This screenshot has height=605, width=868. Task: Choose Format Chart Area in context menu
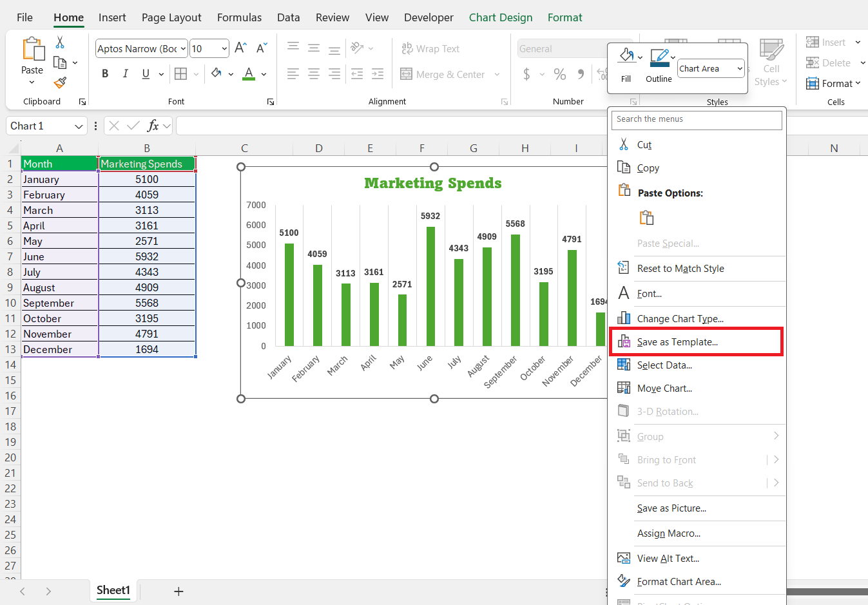click(x=697, y=582)
